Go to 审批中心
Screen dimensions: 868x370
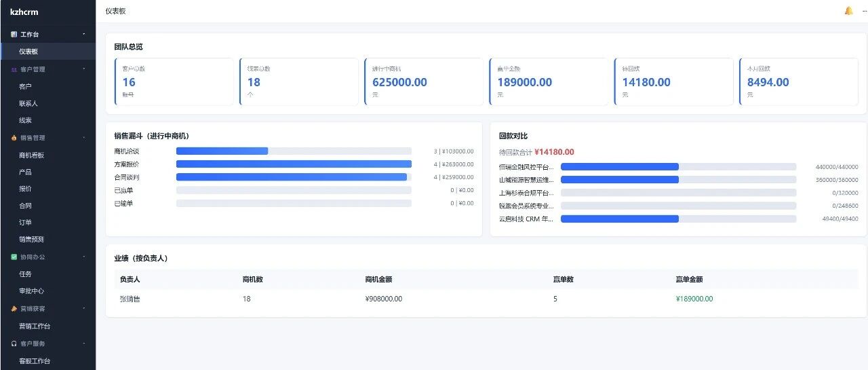coord(47,291)
